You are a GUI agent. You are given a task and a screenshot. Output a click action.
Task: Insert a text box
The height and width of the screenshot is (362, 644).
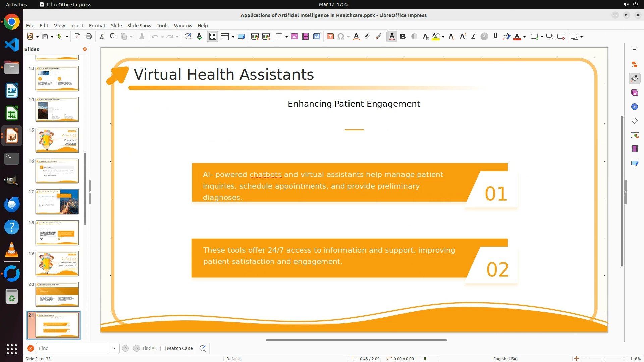pyautogui.click(x=330, y=37)
